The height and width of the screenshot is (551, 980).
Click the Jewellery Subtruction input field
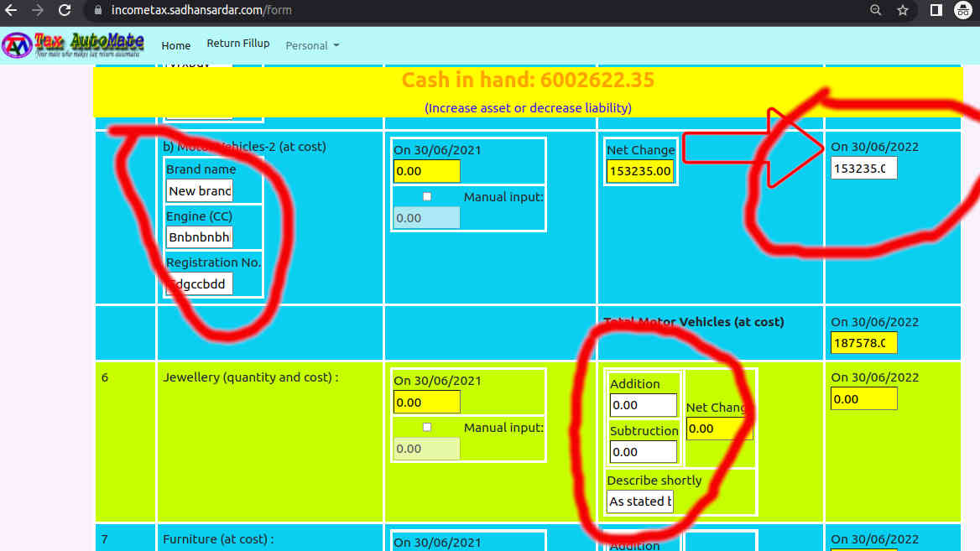click(643, 452)
